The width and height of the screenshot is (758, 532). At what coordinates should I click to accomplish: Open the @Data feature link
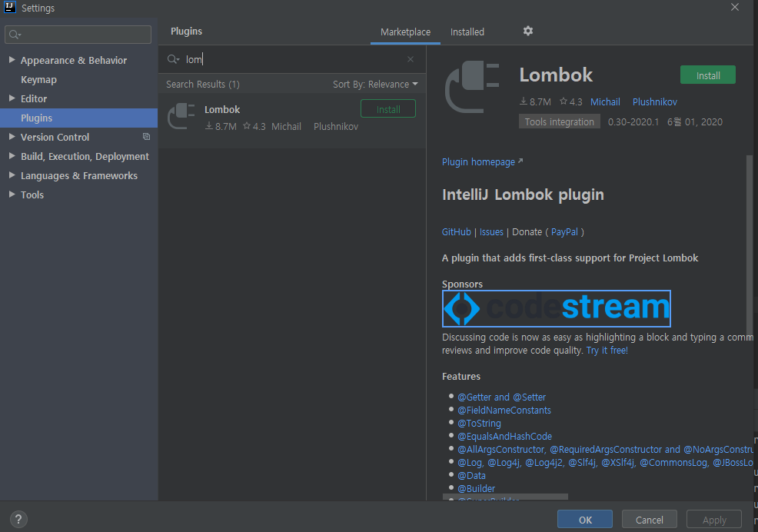[x=471, y=475]
